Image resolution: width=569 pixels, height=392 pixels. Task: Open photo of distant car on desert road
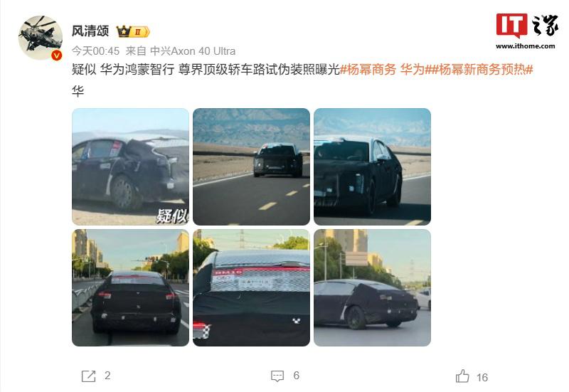252,166
